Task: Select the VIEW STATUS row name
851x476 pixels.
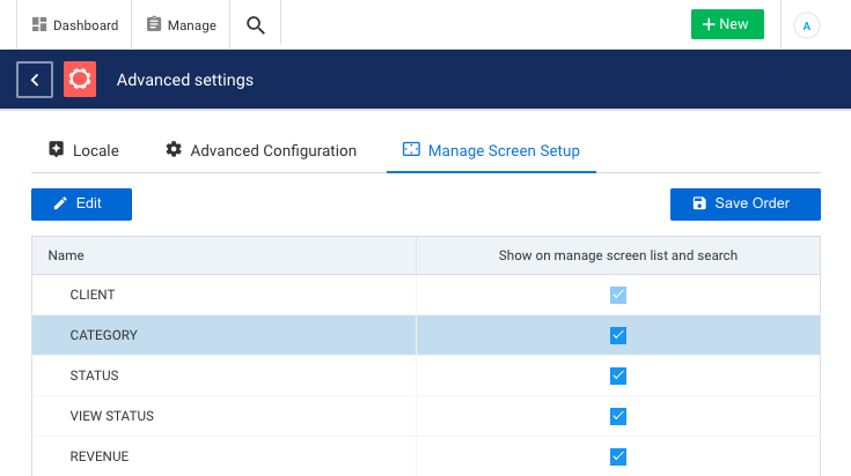Action: coord(112,416)
